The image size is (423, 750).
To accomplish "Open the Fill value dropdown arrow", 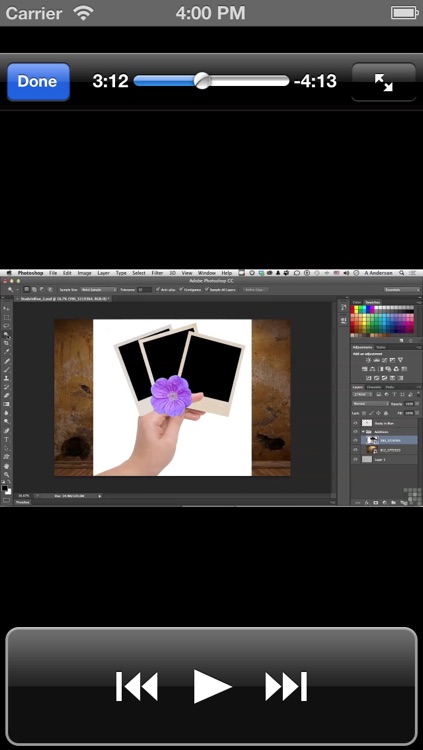I will 417,413.
